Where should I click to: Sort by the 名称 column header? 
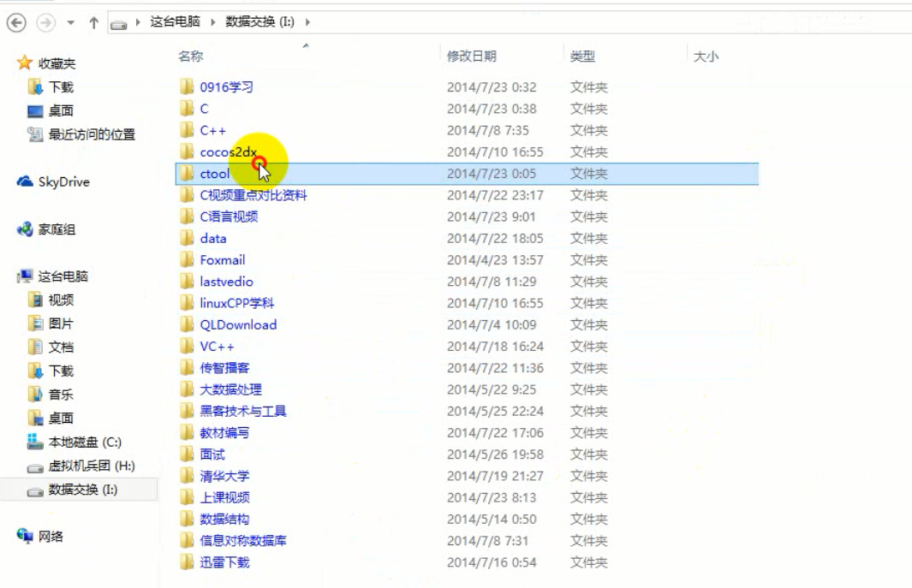pos(191,56)
